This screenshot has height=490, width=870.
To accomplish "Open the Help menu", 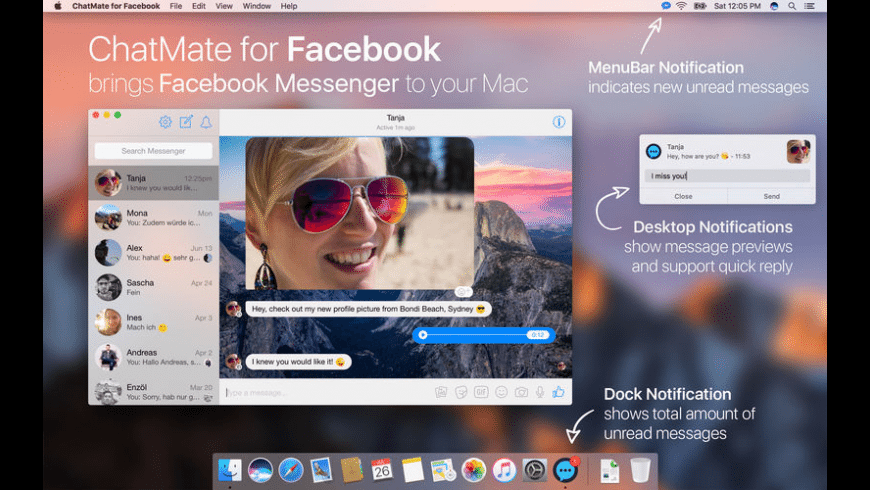I will point(289,6).
